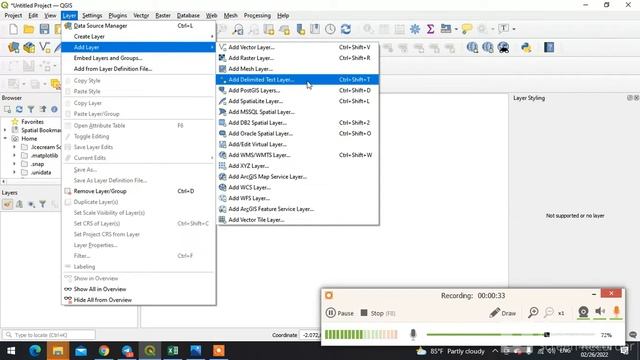This screenshot has width=640, height=360.
Task: Click the Save Project floppy icon
Action: [44, 29]
